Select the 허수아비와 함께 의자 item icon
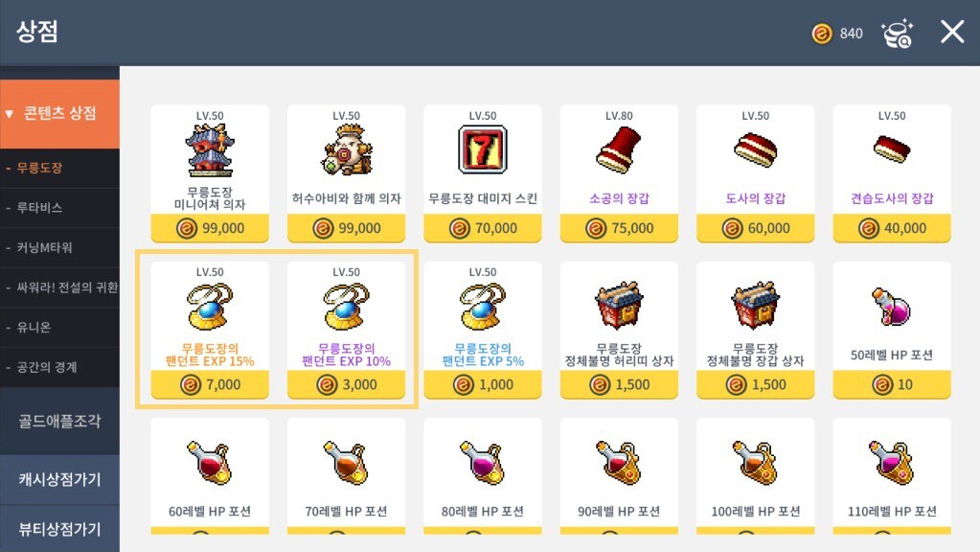Viewport: 980px width, 552px height. coord(346,150)
